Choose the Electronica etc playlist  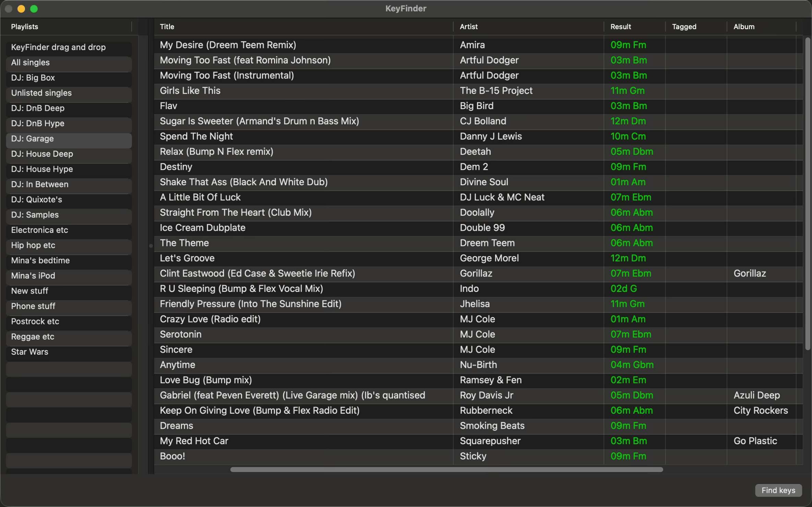pos(39,230)
